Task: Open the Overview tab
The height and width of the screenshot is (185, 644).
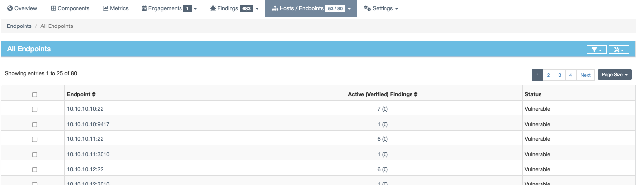Action: [22, 8]
